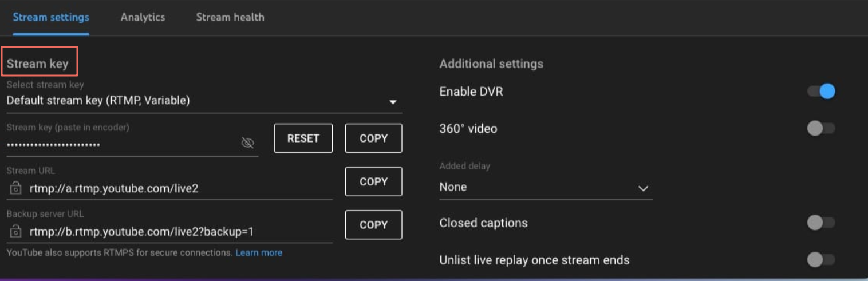
Task: Toggle Unlist live replay once stream ends
Action: (821, 260)
